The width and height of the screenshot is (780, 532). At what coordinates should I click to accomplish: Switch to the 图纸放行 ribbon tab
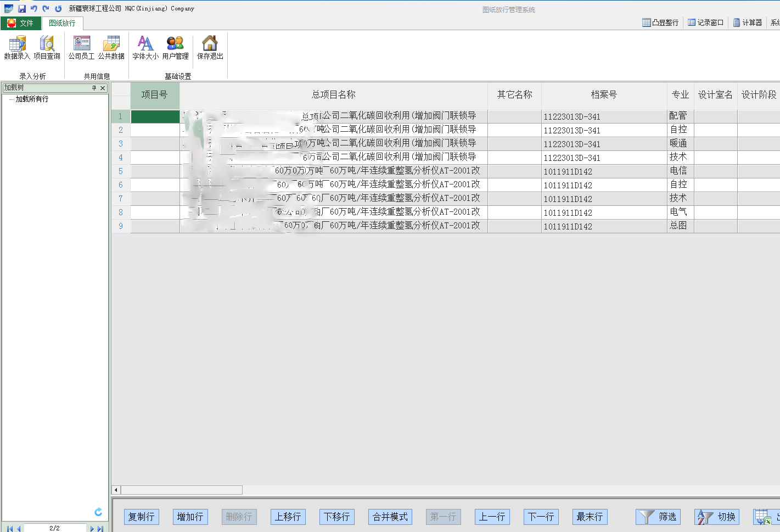[62, 23]
